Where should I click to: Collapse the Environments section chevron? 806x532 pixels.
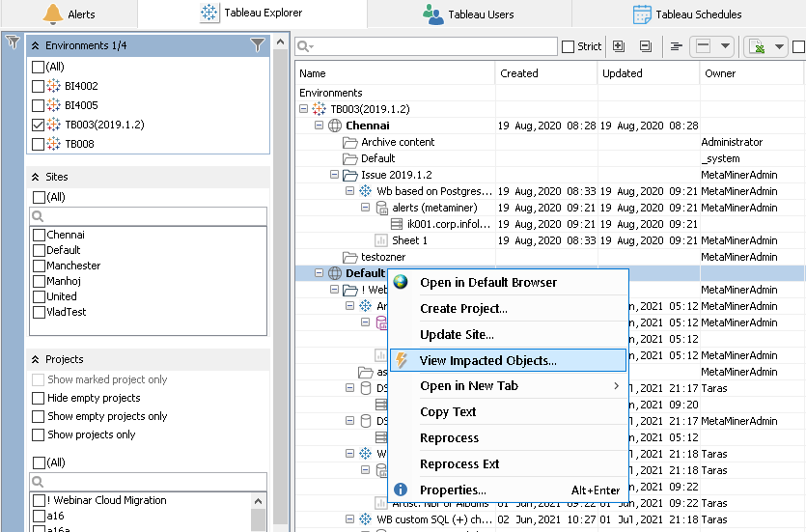(35, 45)
